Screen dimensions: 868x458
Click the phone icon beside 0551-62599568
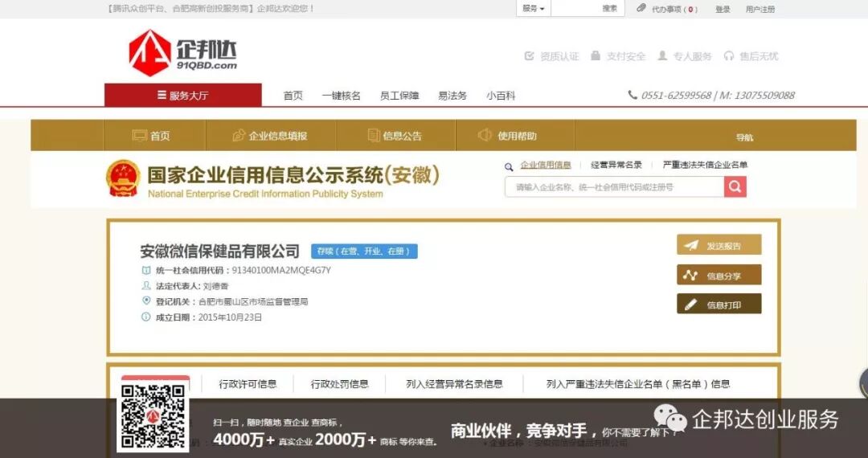(x=633, y=95)
